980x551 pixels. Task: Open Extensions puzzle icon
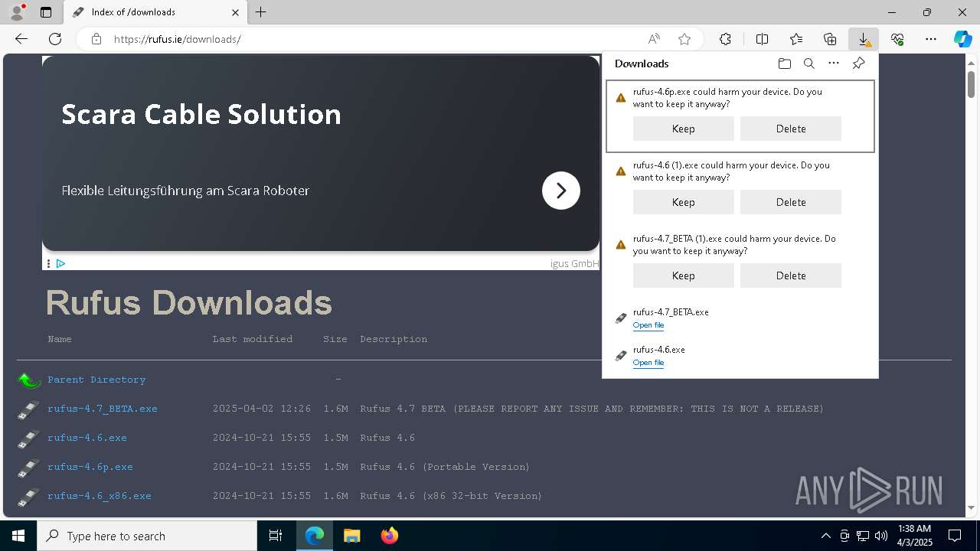(x=725, y=39)
